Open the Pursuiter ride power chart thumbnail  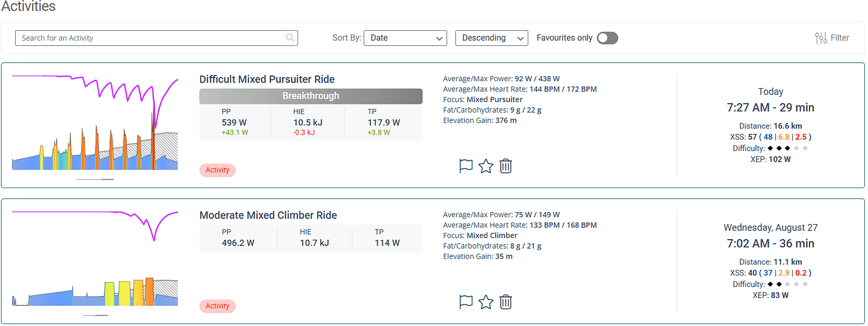[95, 123]
